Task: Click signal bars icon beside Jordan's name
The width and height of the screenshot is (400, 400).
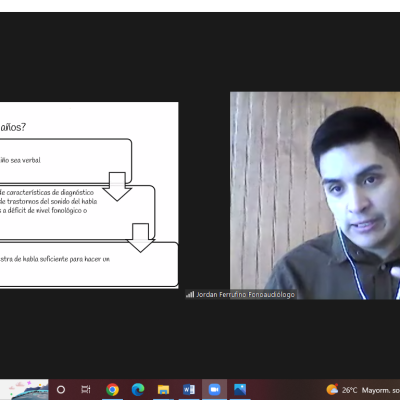Action: pyautogui.click(x=190, y=294)
